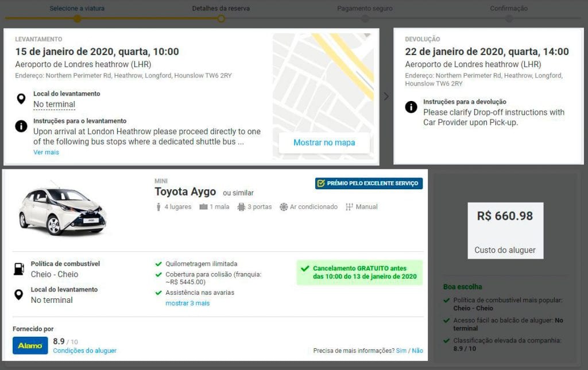588x370 pixels.
Task: Expand pickup instructions with 'Ver mais'
Action: (46, 152)
